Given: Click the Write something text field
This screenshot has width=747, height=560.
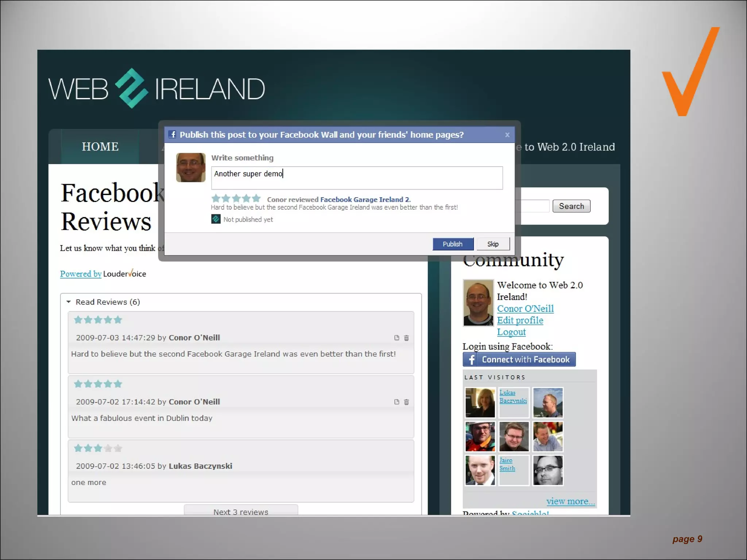Looking at the screenshot, I should click(357, 178).
